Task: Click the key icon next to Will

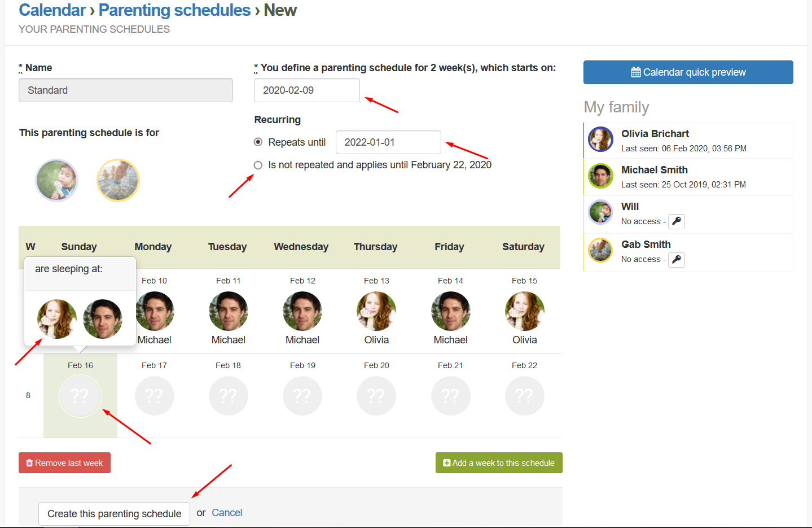Action: tap(676, 221)
